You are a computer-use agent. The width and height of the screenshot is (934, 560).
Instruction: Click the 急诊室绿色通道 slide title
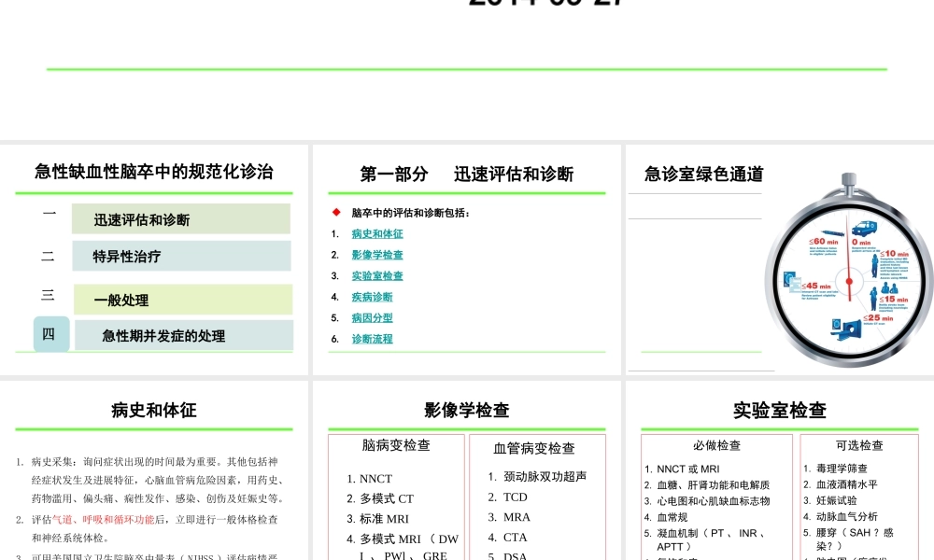[703, 174]
